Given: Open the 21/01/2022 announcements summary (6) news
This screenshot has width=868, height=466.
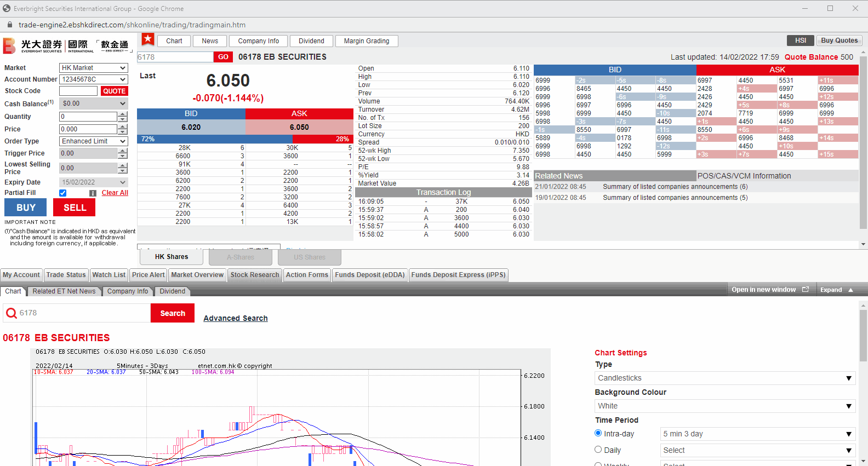Looking at the screenshot, I should click(675, 187).
